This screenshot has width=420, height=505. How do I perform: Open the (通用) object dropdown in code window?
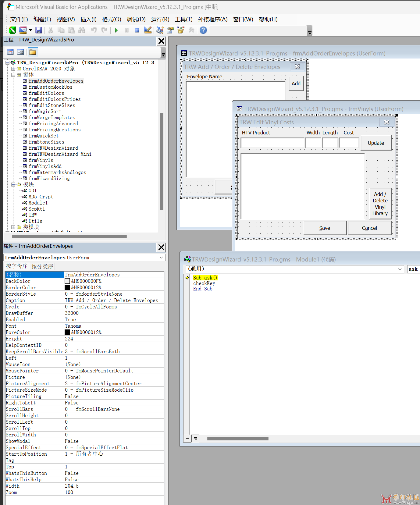pos(400,269)
